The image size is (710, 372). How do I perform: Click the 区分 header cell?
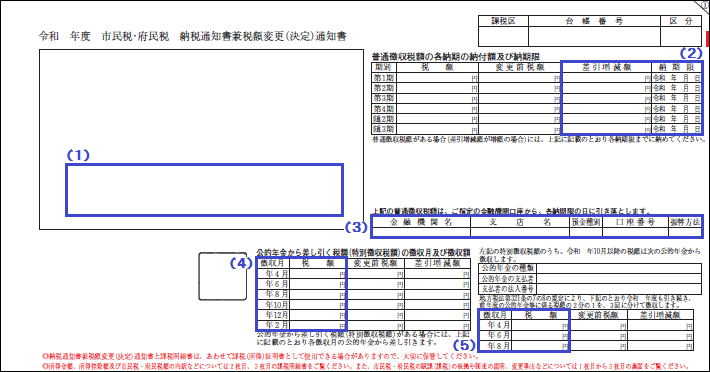point(681,21)
